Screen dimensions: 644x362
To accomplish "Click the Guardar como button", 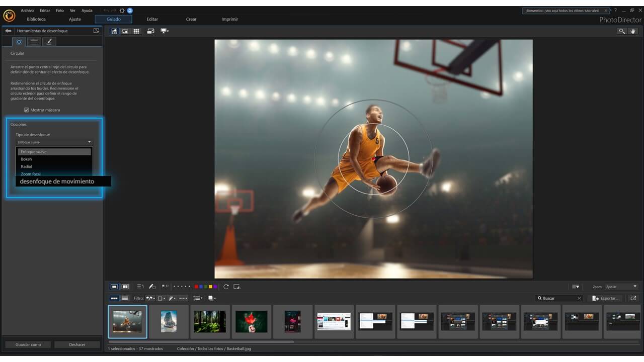I will pyautogui.click(x=28, y=344).
